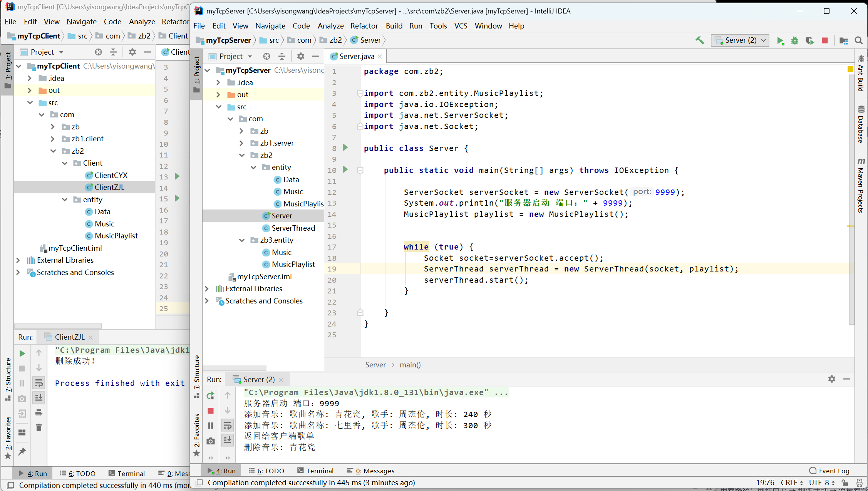Toggle soft-wrap in Server run console
Viewport: 868px width, 491px height.
pos(228,425)
